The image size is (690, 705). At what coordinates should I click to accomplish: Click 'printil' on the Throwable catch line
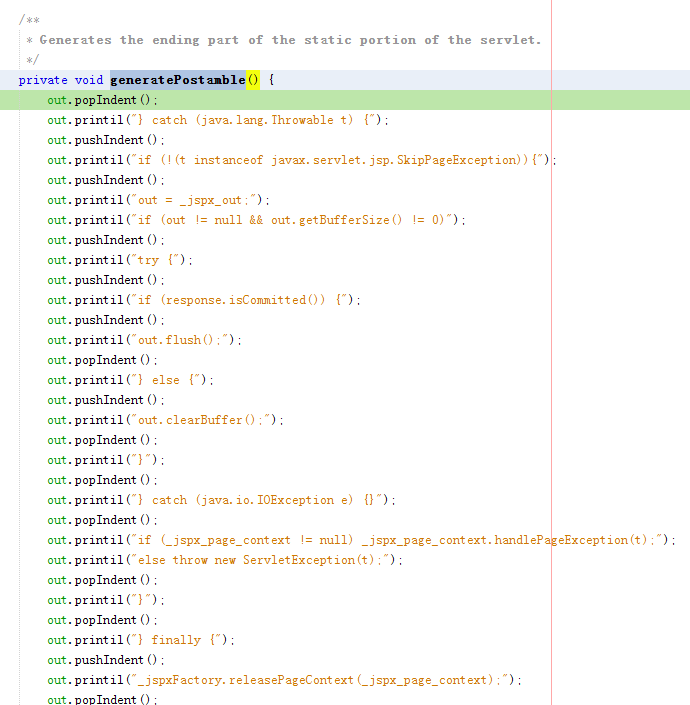pos(99,120)
